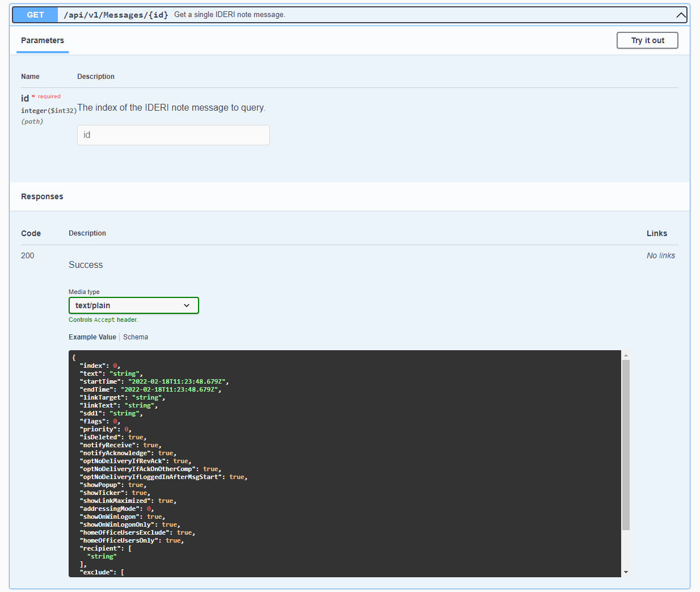
Task: Click the "flags": 0 line
Action: pyautogui.click(x=100, y=421)
